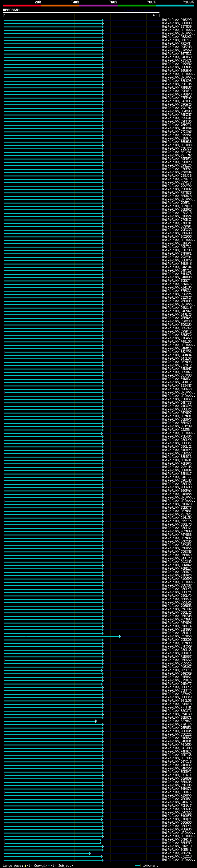Click UniRef100_B8LN86 label
The width and height of the screenshot is (197, 868).
[x=177, y=67]
